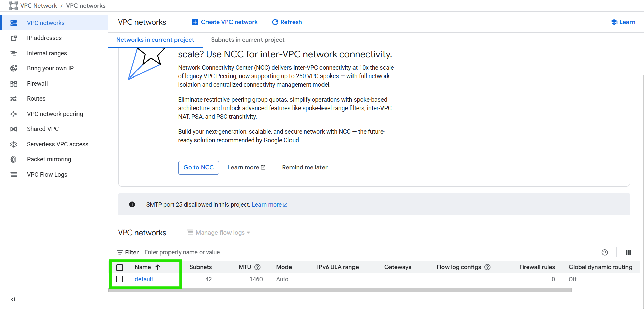This screenshot has height=309, width=644.
Task: Click the Flow log configs help icon
Action: pos(487,267)
